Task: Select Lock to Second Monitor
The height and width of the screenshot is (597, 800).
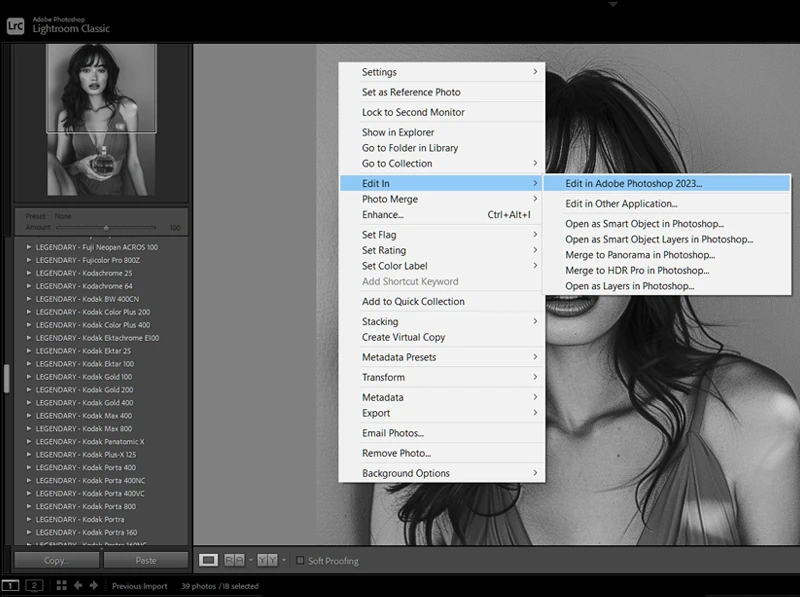Action: click(442, 112)
